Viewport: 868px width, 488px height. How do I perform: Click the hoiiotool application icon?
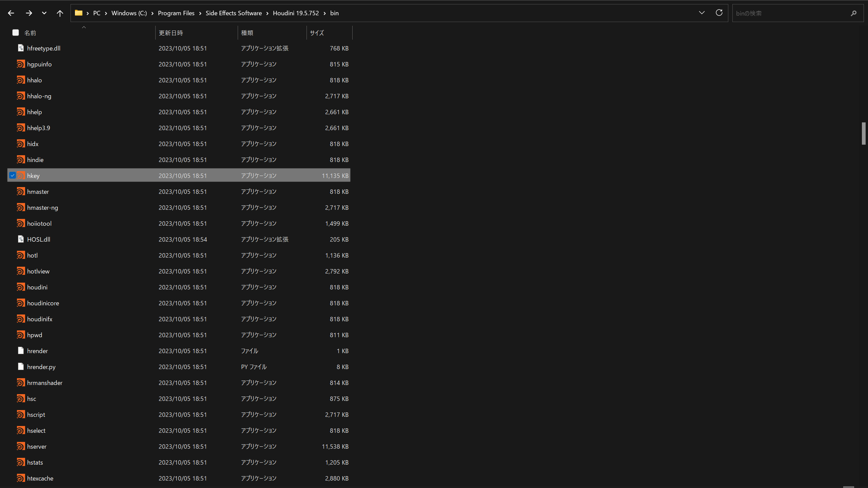[x=21, y=223]
